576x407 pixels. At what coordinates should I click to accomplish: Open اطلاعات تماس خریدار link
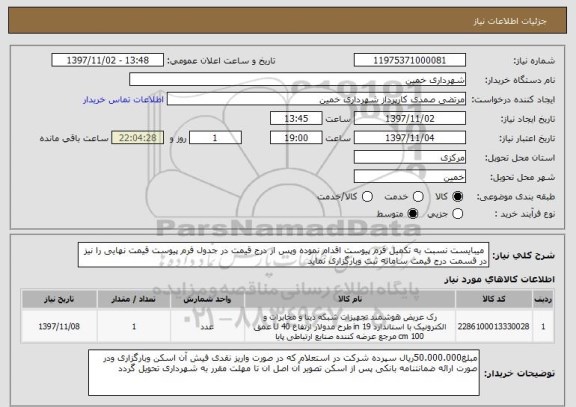tap(123, 100)
